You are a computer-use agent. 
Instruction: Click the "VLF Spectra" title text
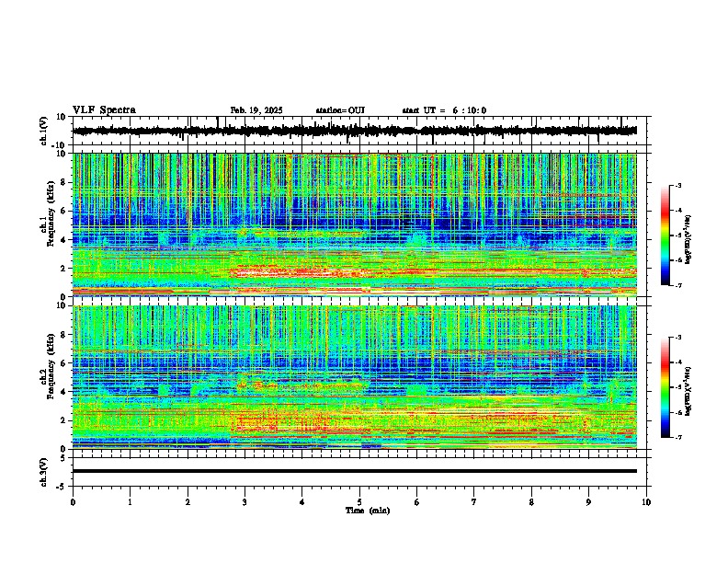pos(104,110)
